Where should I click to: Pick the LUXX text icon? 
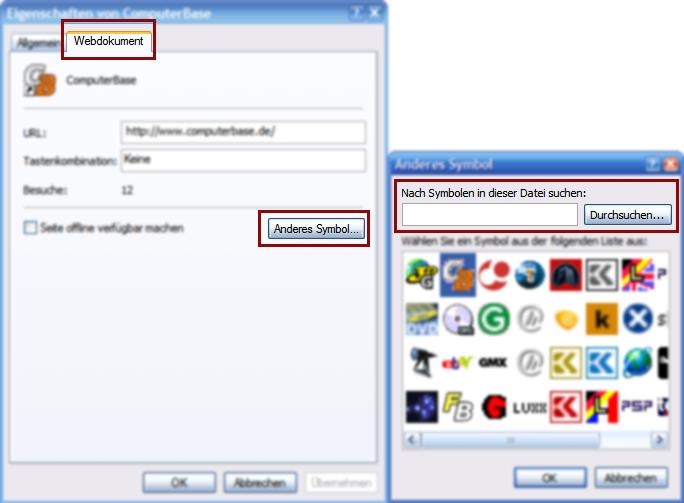point(529,408)
